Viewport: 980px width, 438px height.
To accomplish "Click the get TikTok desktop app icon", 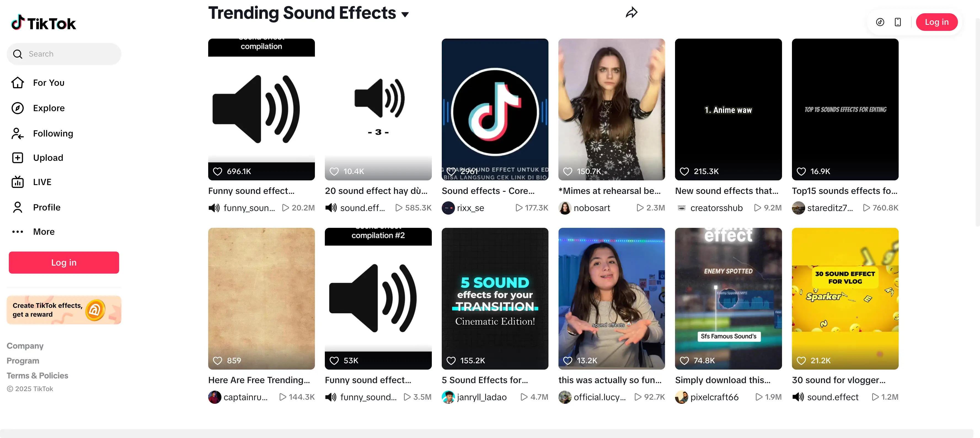I will pyautogui.click(x=880, y=22).
